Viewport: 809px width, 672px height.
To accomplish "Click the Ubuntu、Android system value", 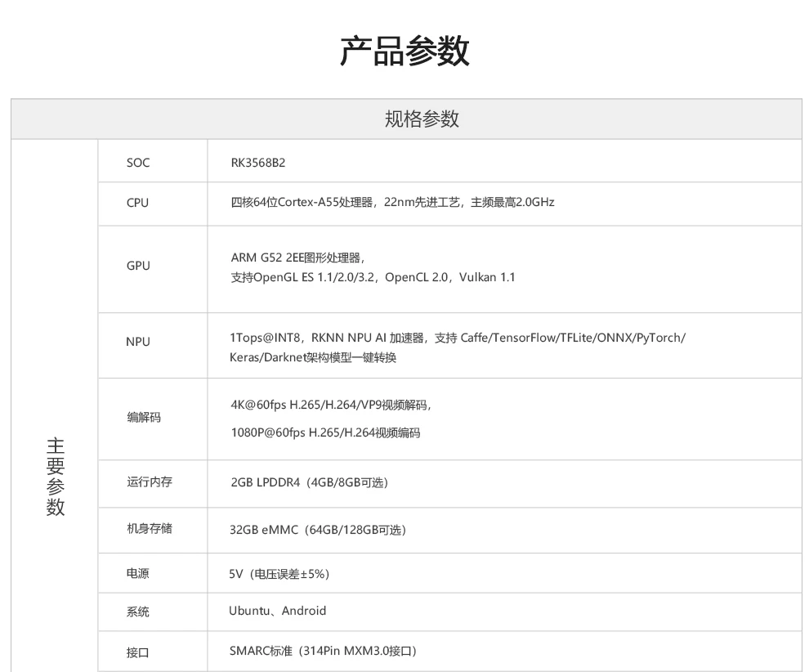I will 277,611.
